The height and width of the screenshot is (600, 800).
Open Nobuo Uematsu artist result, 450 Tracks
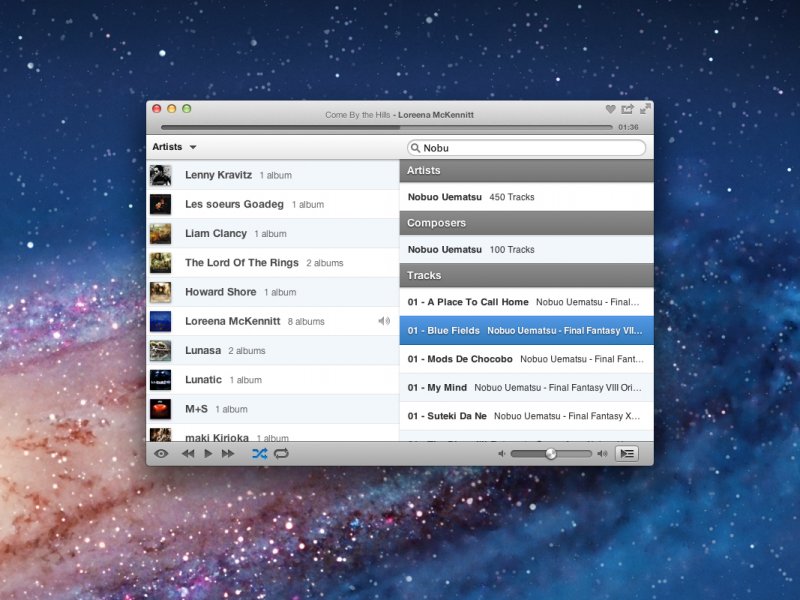527,197
